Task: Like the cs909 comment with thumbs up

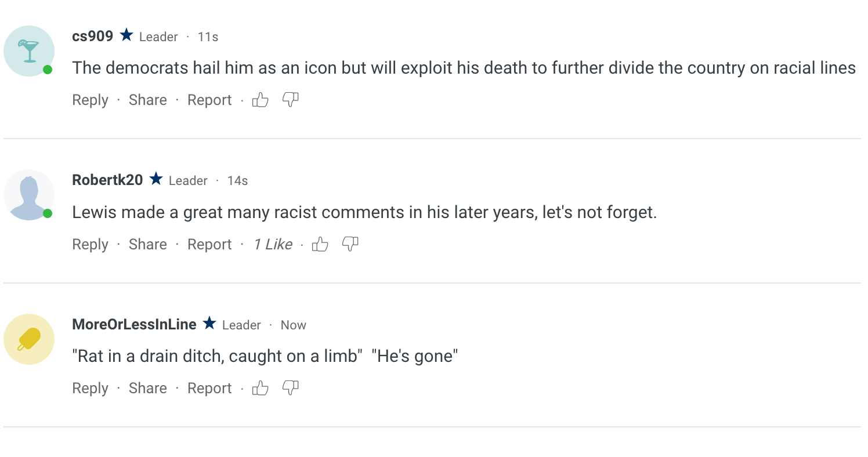Action: [x=261, y=100]
